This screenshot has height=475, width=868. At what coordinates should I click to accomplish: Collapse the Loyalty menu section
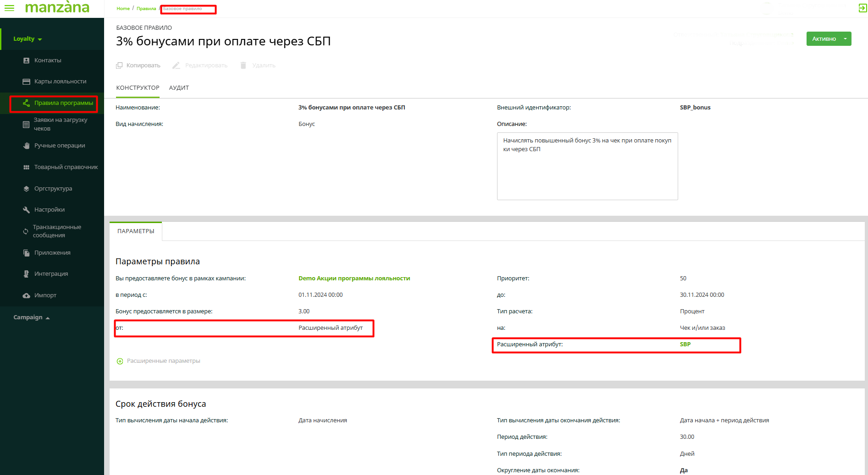pos(28,39)
